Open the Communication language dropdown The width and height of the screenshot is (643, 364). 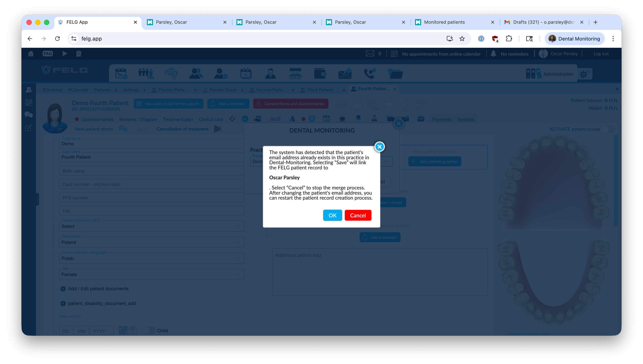click(151, 258)
